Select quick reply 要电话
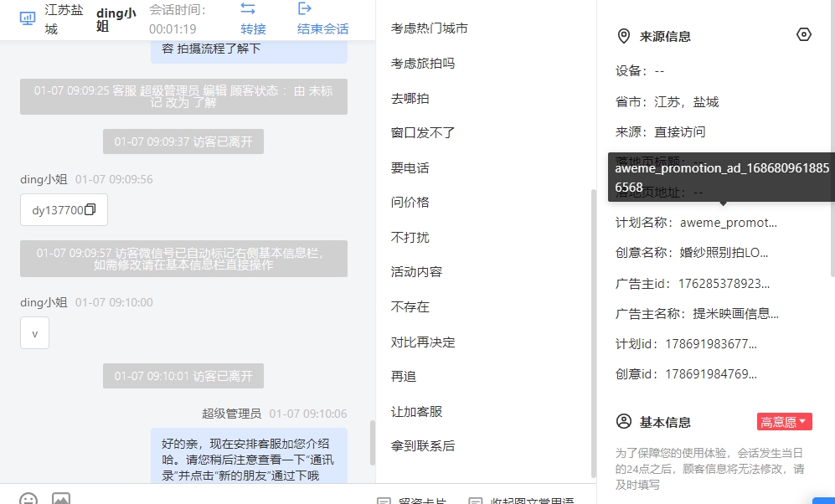 [410, 167]
